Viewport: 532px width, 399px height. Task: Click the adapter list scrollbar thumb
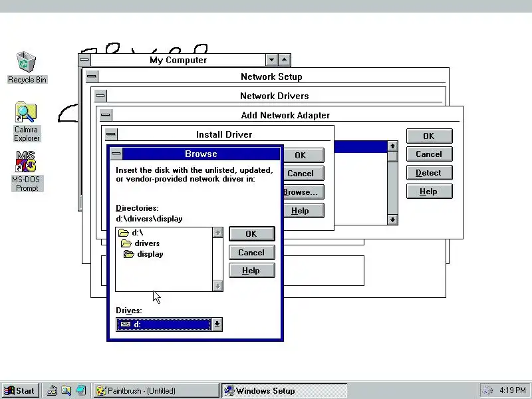(392, 156)
